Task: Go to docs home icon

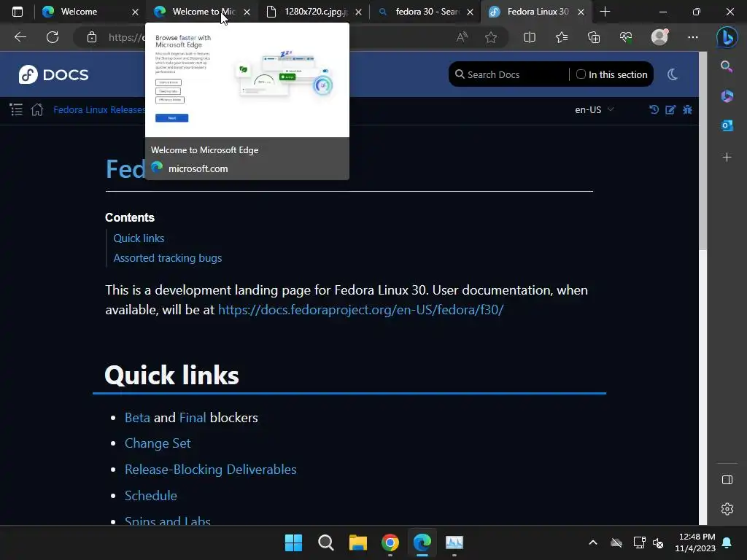Action: 37,110
